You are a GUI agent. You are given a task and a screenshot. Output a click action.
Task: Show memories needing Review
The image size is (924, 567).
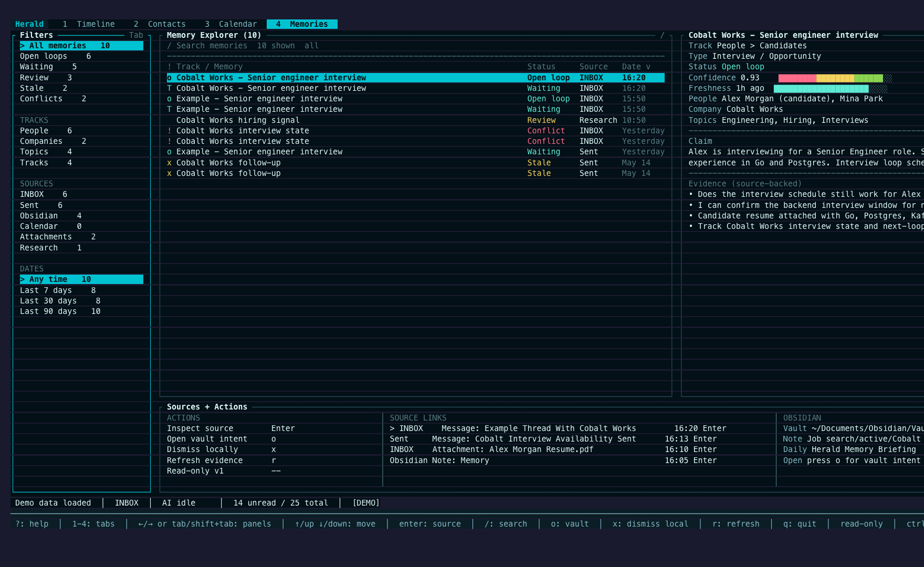tap(46, 78)
